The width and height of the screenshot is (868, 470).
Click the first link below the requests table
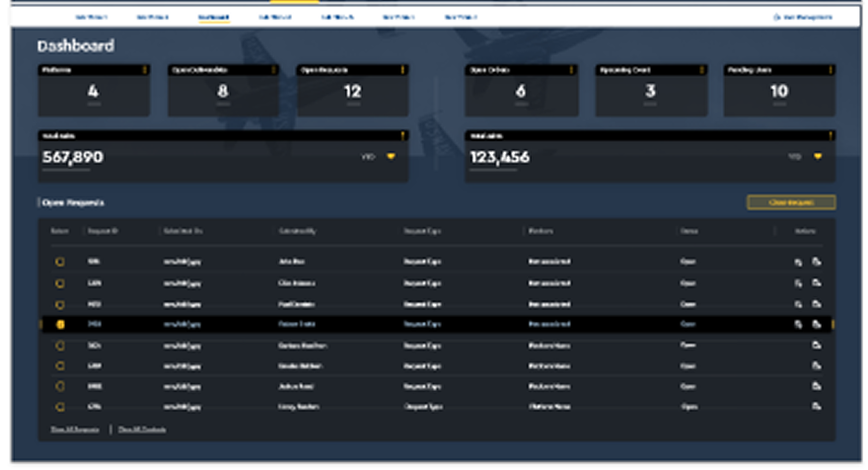point(77,430)
